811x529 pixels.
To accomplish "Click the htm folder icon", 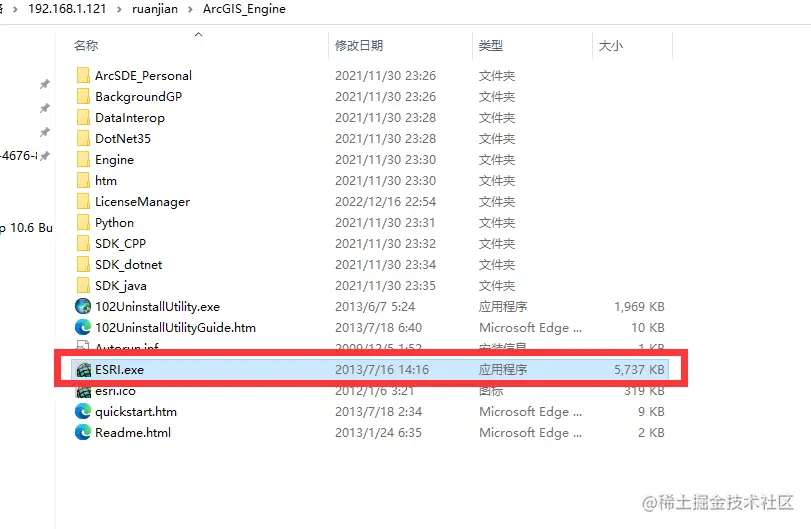I will [x=83, y=180].
